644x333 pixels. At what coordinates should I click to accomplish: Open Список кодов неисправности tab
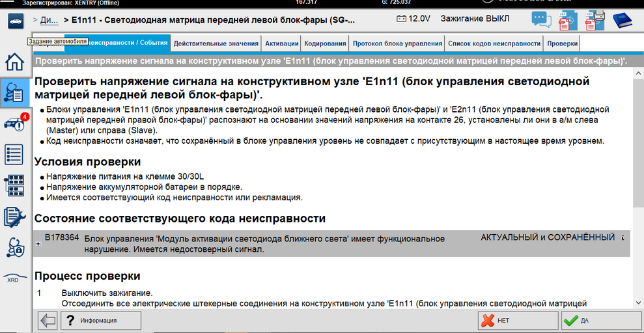pyautogui.click(x=494, y=44)
